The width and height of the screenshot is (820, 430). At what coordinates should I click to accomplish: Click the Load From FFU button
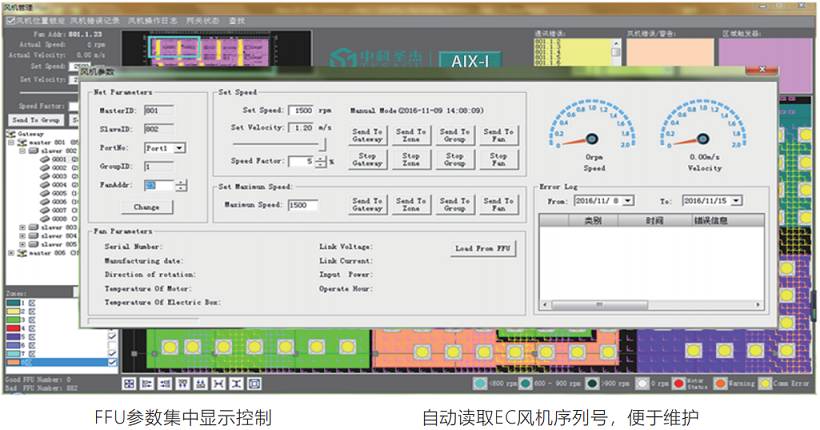(484, 249)
